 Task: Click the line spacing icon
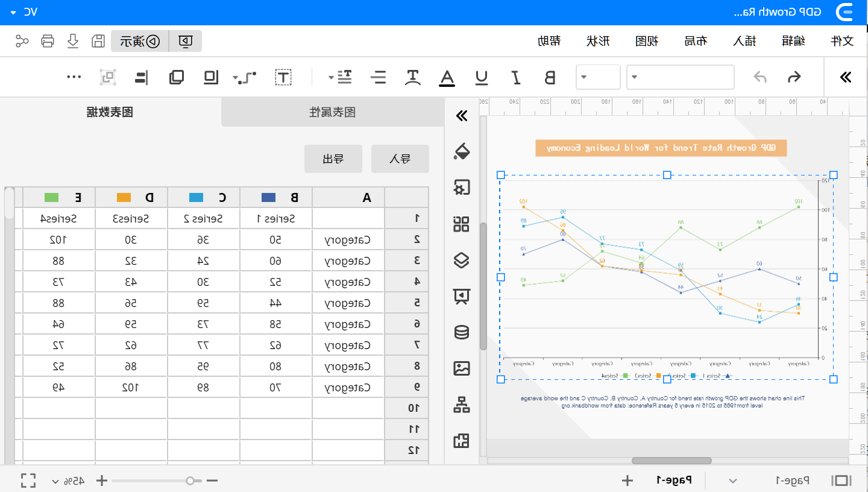(x=378, y=77)
